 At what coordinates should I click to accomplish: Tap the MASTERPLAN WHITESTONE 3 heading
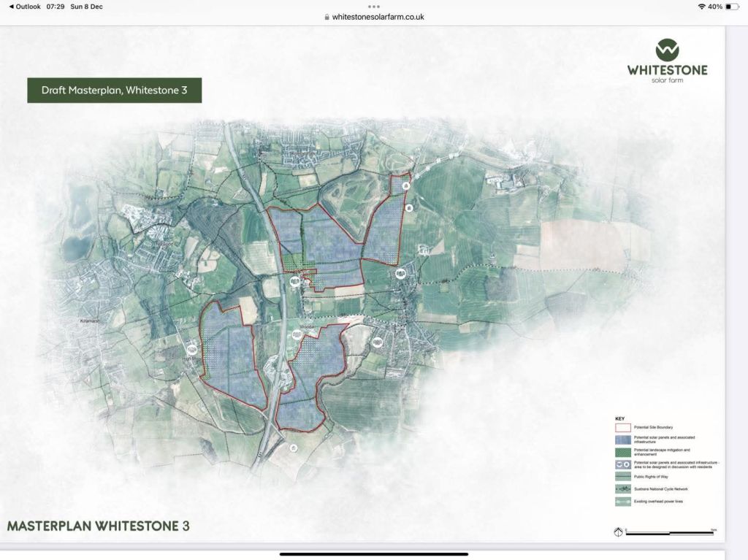pos(99,526)
